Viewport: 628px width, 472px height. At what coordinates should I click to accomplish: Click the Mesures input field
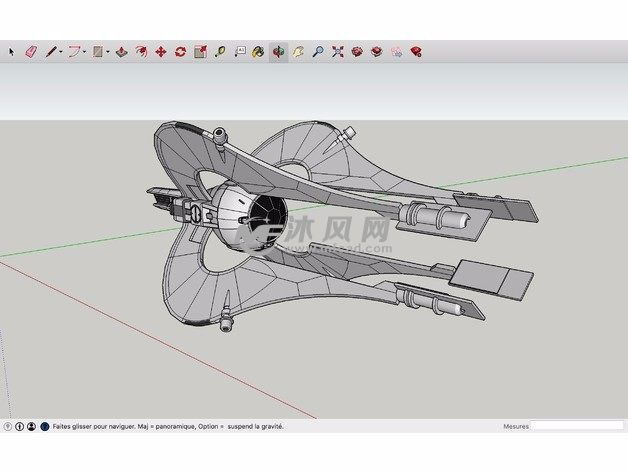576,426
